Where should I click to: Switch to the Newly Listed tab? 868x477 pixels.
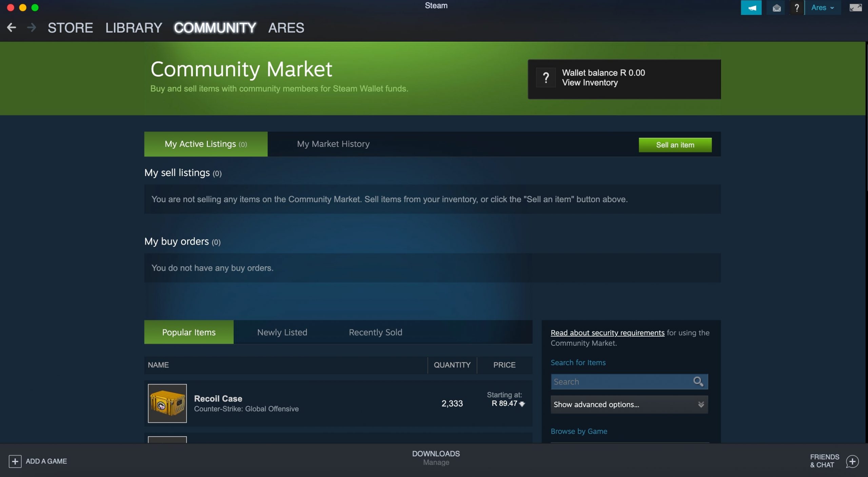pyautogui.click(x=282, y=332)
